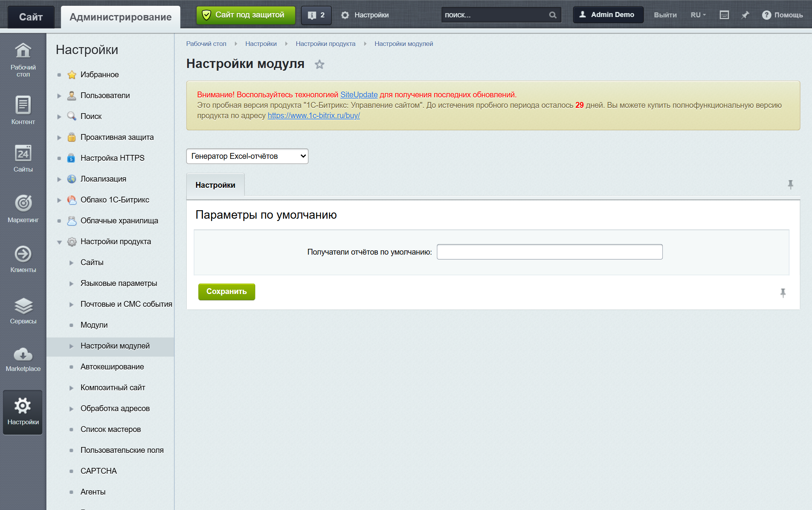Open the Marketplace sidebar section
The width and height of the screenshot is (812, 510).
pos(23,359)
